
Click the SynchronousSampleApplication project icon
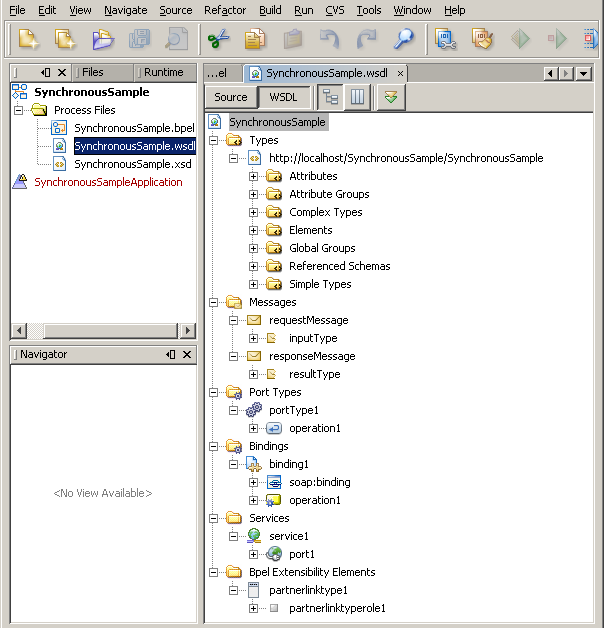20,182
